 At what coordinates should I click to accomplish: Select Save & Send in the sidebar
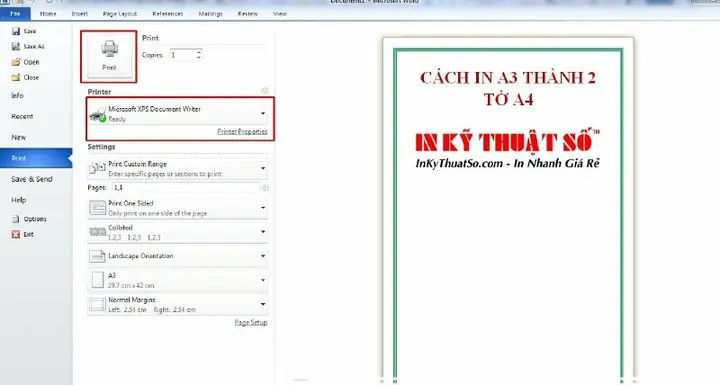(32, 179)
